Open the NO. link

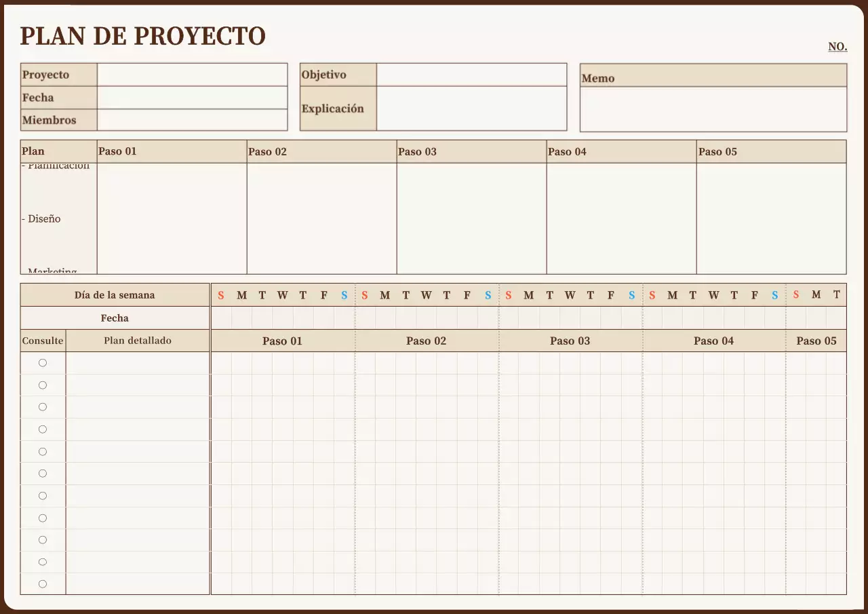point(837,46)
